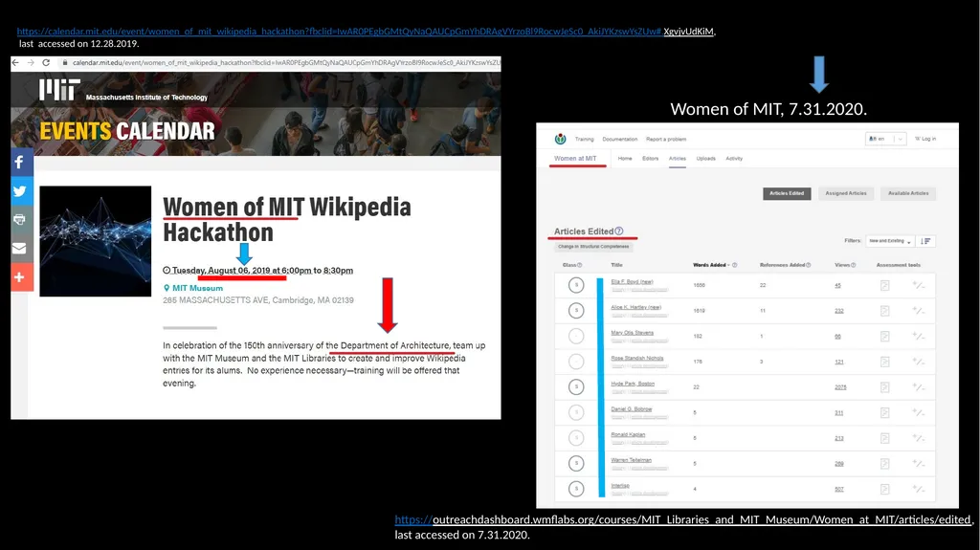Open the Activity tab
The image size is (980, 550).
734,159
